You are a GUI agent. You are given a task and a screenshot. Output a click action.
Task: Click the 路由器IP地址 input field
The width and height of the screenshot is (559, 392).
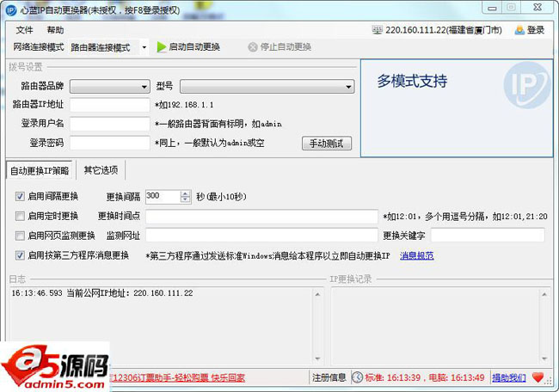click(x=110, y=105)
